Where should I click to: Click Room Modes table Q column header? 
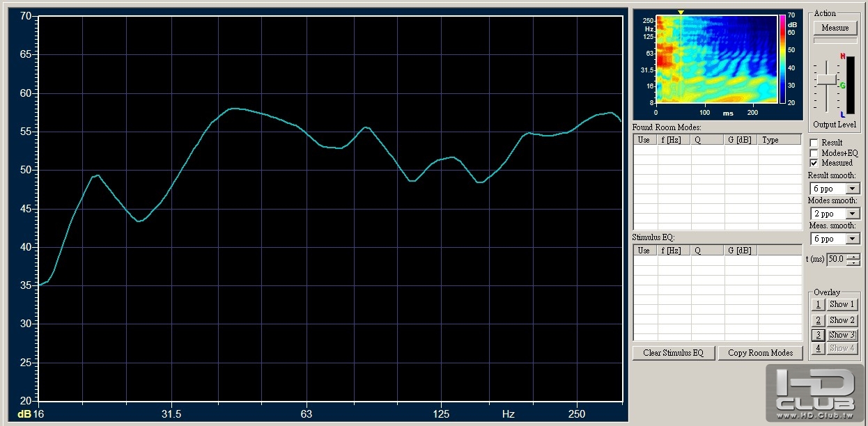tap(708, 140)
